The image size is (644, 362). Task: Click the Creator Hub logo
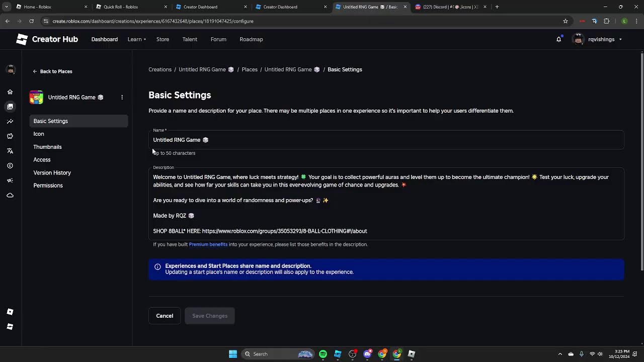click(47, 39)
